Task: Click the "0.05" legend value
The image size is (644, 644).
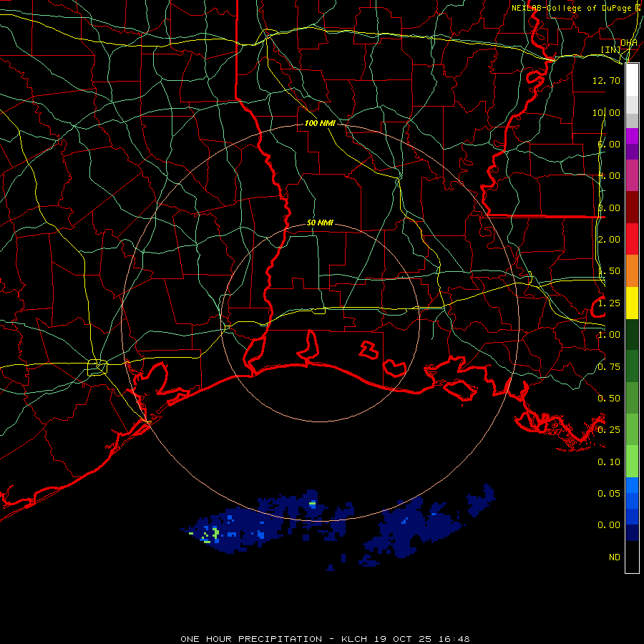Action: (609, 493)
